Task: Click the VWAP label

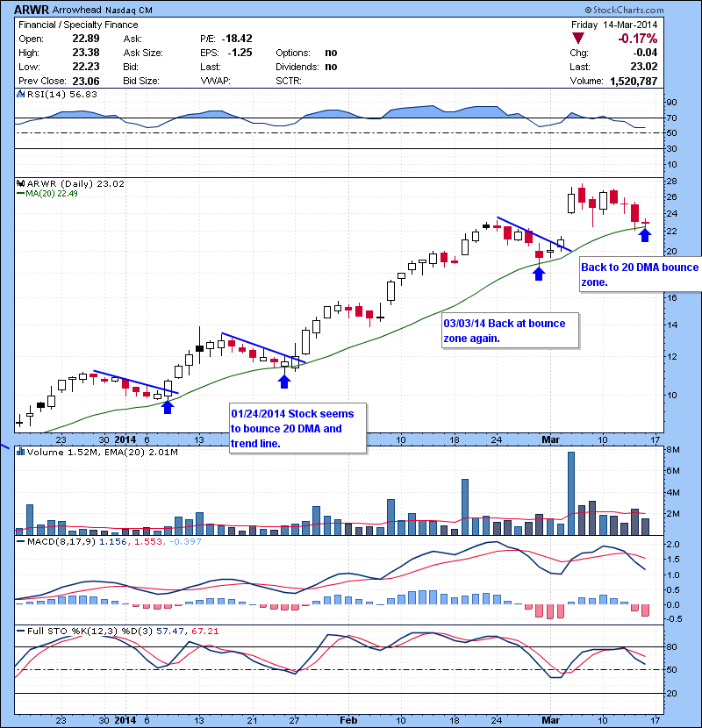Action: (x=215, y=81)
